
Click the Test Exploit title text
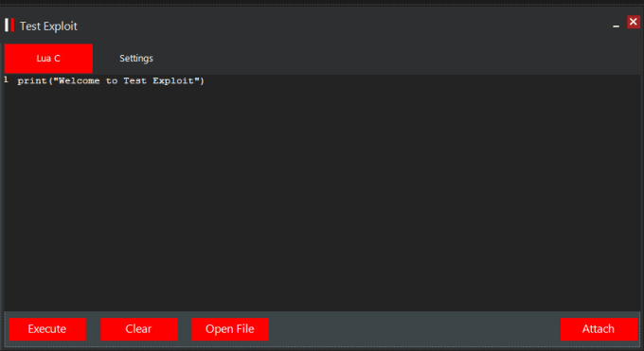48,26
